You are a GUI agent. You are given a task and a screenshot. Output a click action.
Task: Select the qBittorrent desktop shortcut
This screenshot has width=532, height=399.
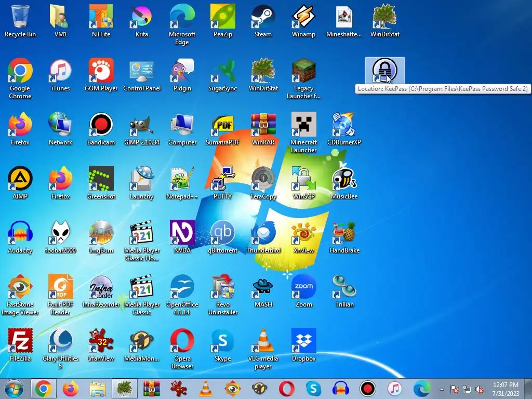coord(222,237)
